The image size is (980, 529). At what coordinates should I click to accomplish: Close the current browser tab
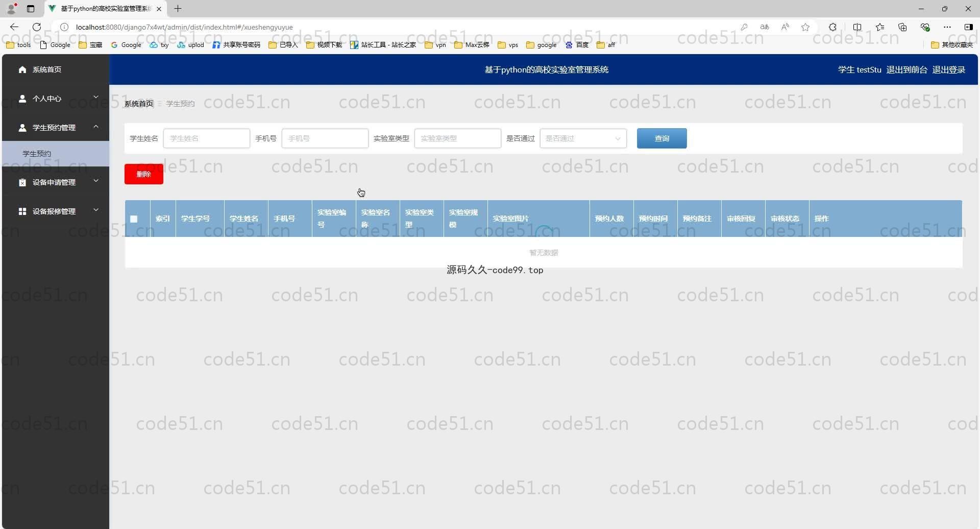click(x=159, y=9)
